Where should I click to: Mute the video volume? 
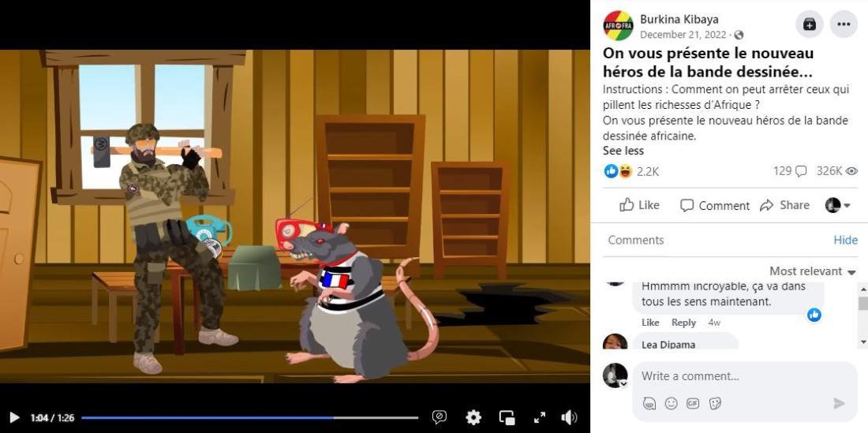(x=569, y=417)
